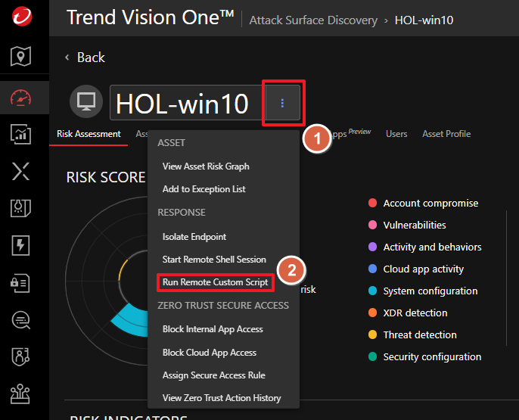Click the HOL-win10 asset name field
This screenshot has height=420, width=519.
[x=182, y=104]
